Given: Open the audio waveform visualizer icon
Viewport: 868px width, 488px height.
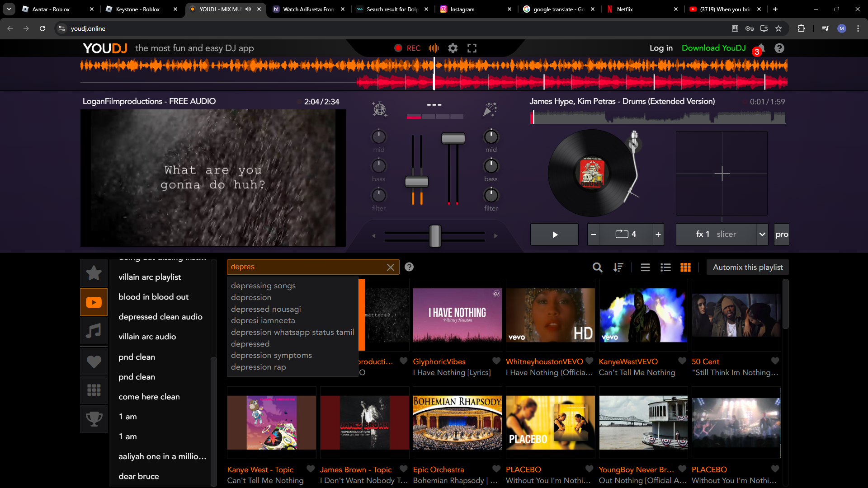Looking at the screenshot, I should [x=434, y=48].
